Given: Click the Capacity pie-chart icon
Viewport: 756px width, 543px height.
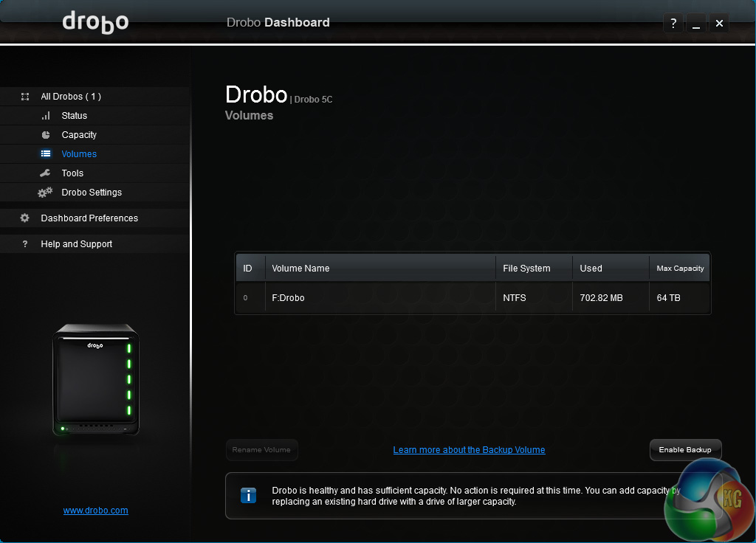Looking at the screenshot, I should pos(46,135).
